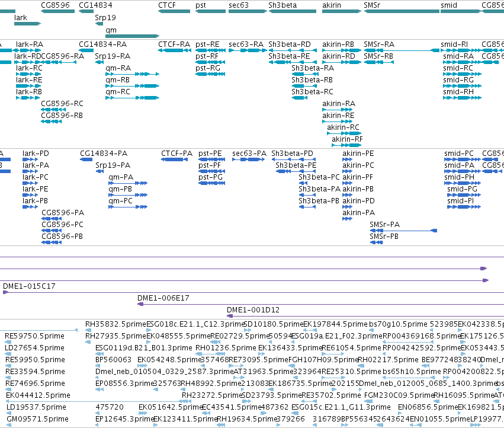504x428 pixels.
Task: Click transcript CG14834-RA
Action: tap(102, 44)
